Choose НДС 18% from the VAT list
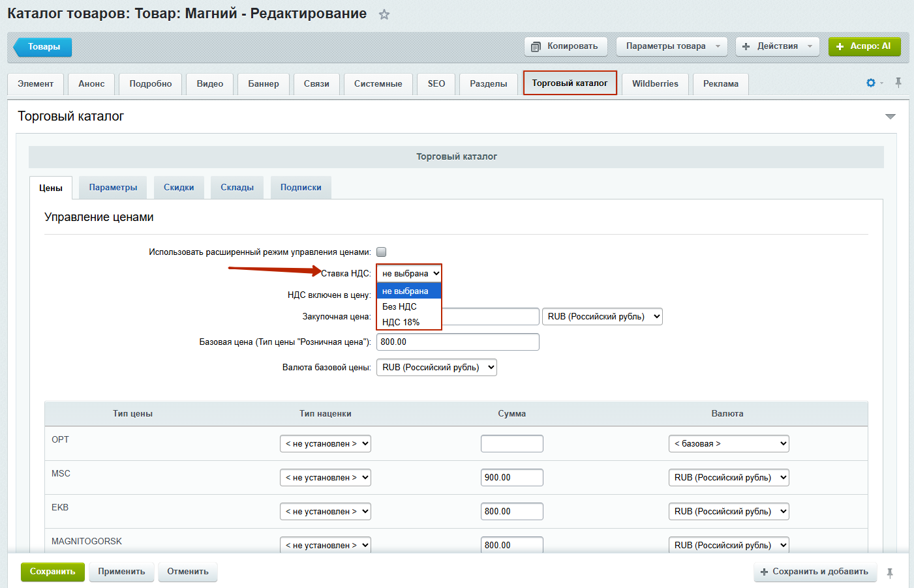Viewport: 914px width, 588px height. pos(401,322)
